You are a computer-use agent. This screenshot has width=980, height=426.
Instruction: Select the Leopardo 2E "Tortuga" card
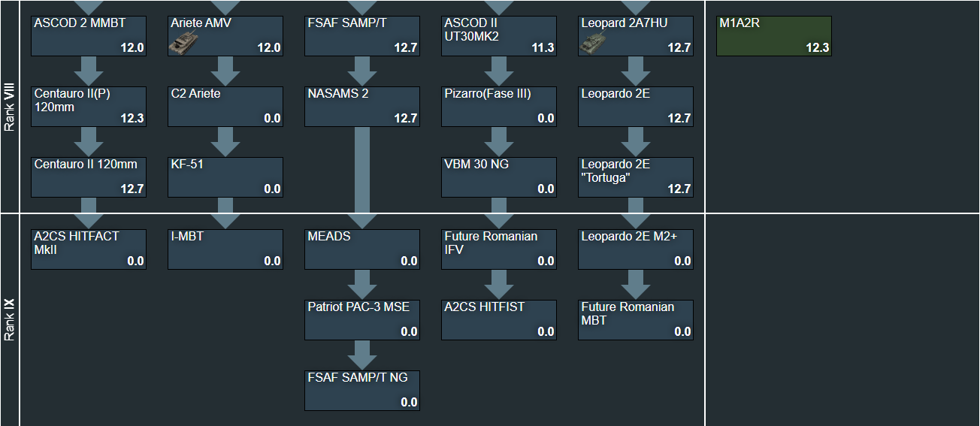[636, 177]
